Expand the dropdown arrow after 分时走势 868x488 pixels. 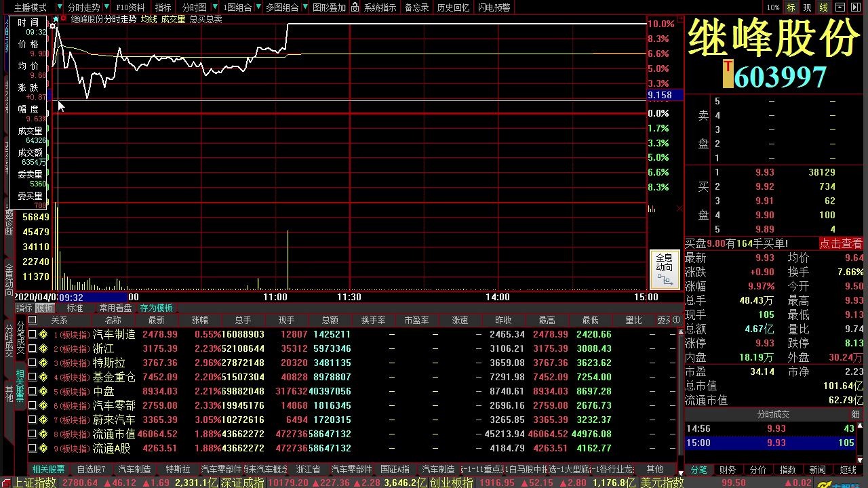point(106,7)
